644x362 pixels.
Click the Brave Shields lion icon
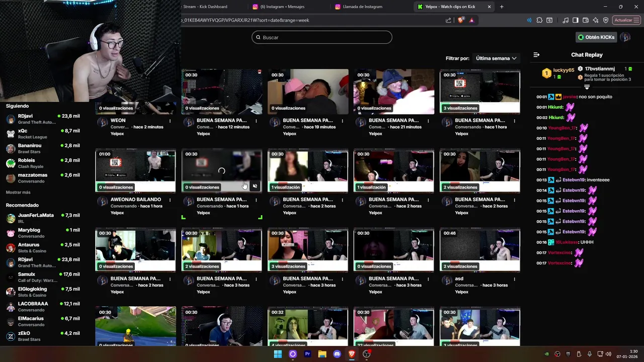[x=460, y=20]
